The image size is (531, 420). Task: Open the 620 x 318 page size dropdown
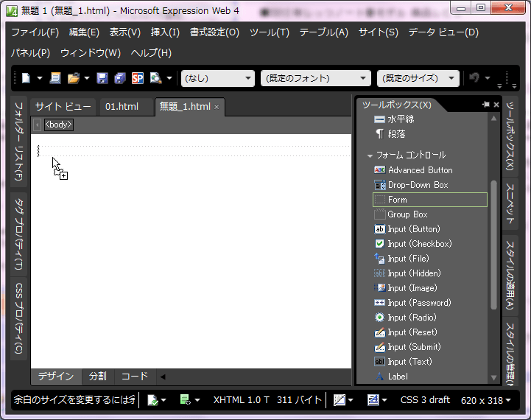point(485,400)
